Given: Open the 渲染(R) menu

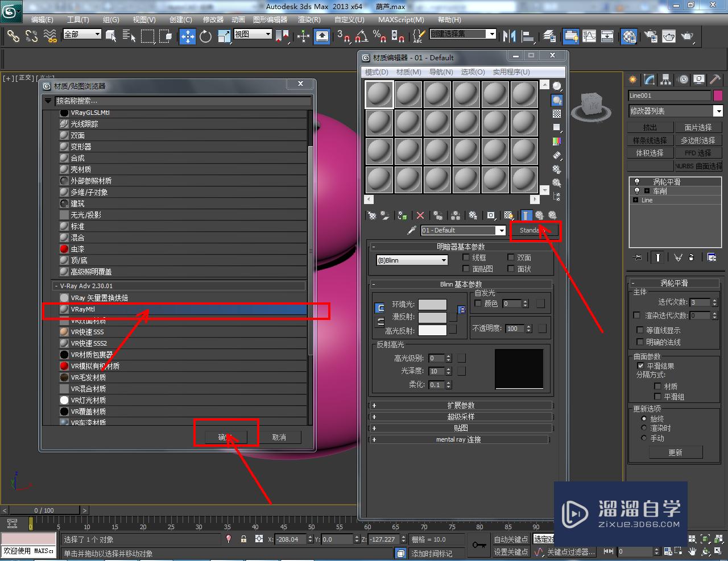Looking at the screenshot, I should pos(309,19).
